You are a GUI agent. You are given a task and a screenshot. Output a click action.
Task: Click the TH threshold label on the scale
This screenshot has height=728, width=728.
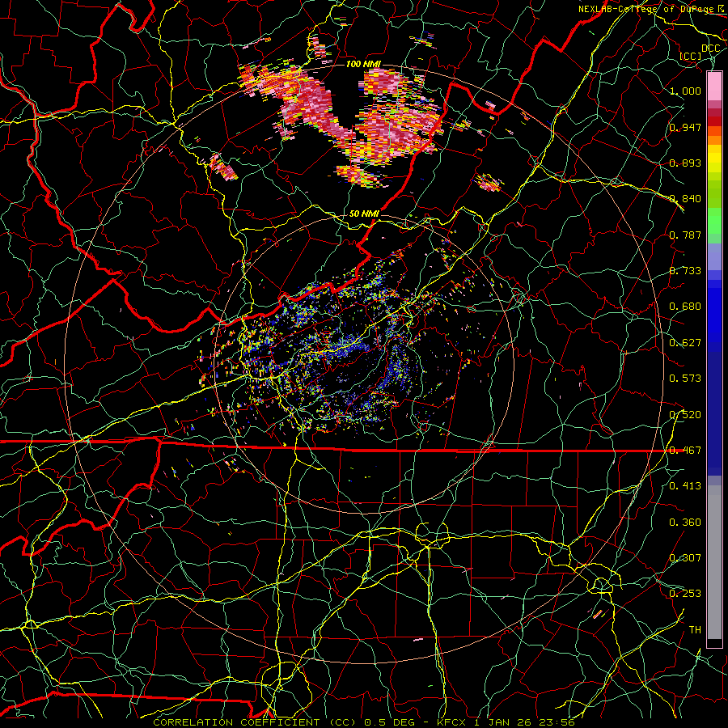(695, 630)
